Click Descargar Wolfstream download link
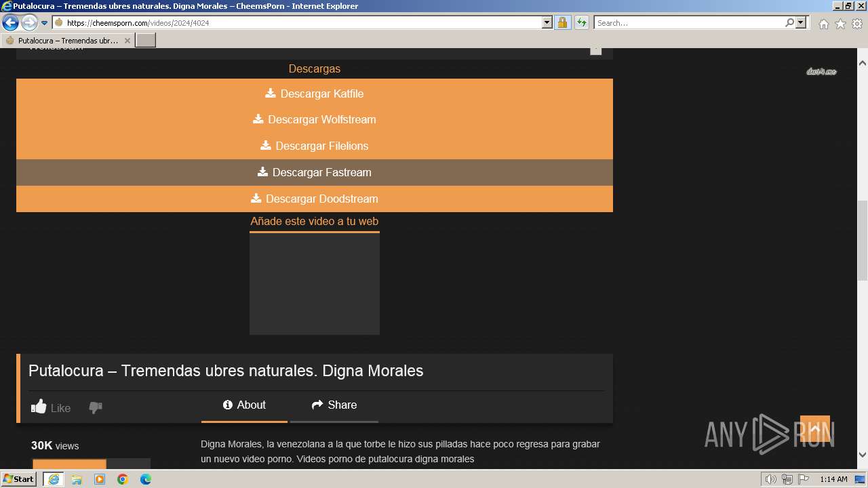Screen dimensions: 868x488 click(x=315, y=119)
